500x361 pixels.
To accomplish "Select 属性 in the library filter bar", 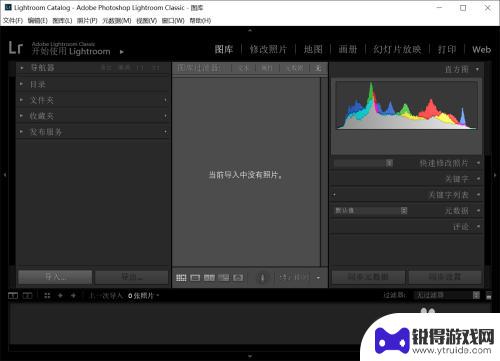I will (267, 68).
